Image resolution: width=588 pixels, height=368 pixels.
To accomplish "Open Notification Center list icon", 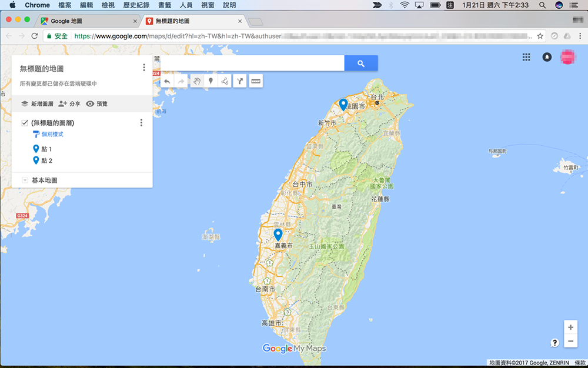I will 573,5.
